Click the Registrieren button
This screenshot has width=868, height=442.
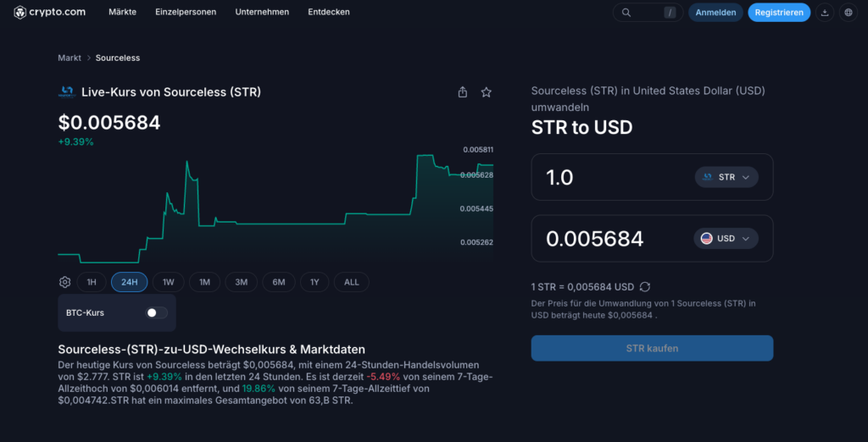pyautogui.click(x=779, y=12)
